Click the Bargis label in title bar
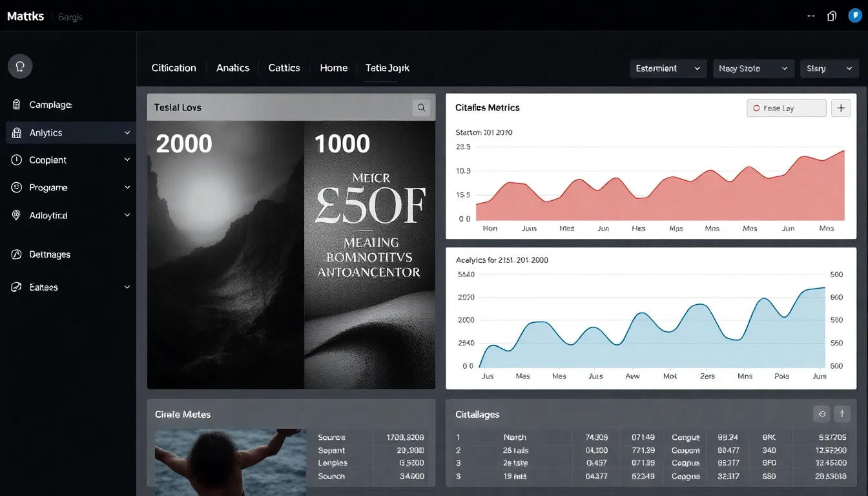The width and height of the screenshot is (868, 496). [70, 17]
